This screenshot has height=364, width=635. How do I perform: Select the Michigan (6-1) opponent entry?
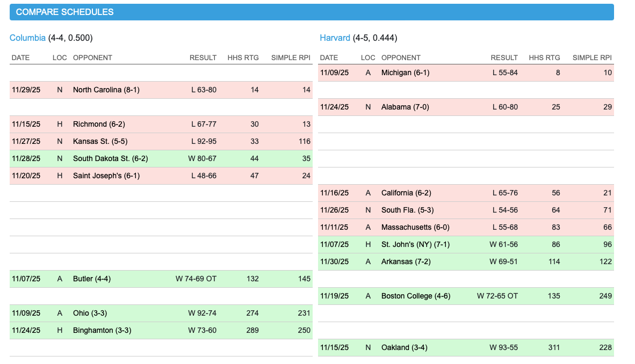(405, 72)
